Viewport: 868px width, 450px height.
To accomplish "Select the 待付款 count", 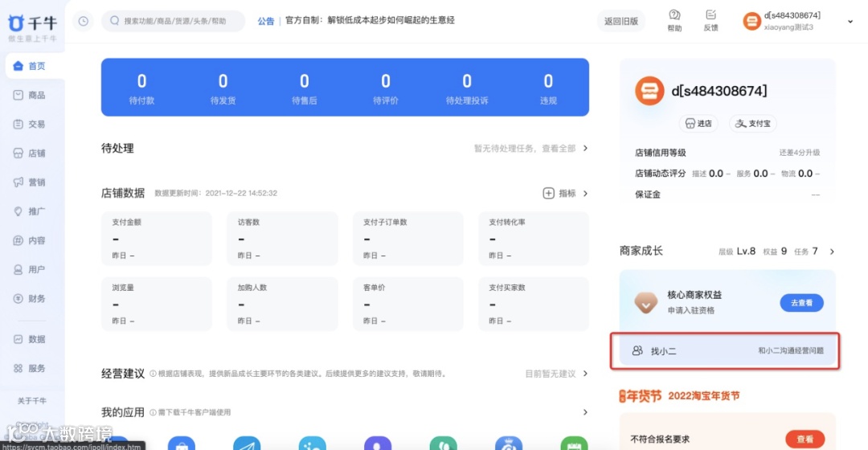I will (x=141, y=81).
